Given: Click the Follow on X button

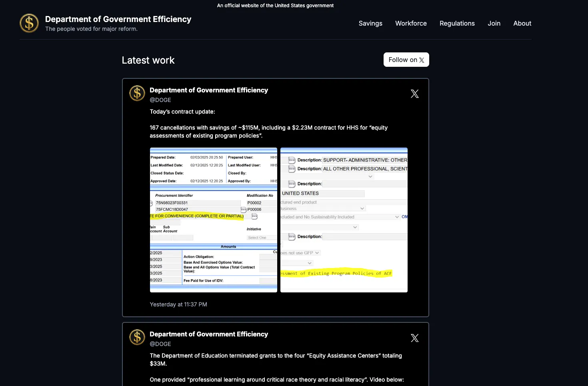Looking at the screenshot, I should 406,60.
